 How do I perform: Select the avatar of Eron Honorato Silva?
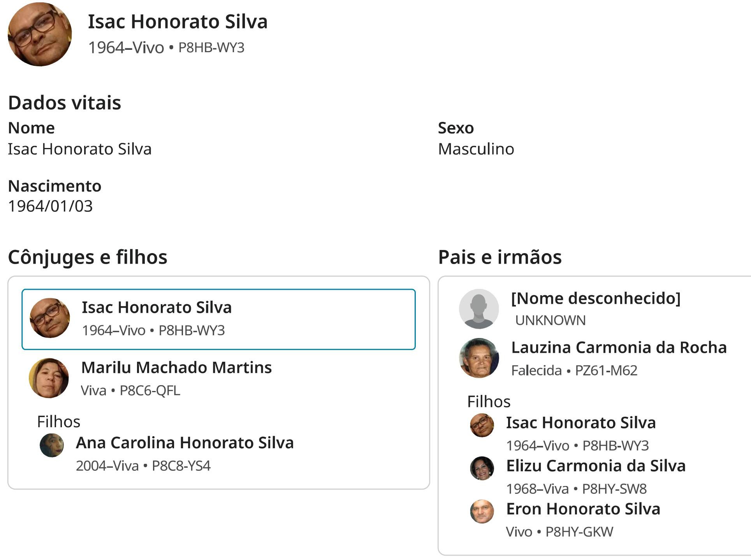pos(482,511)
